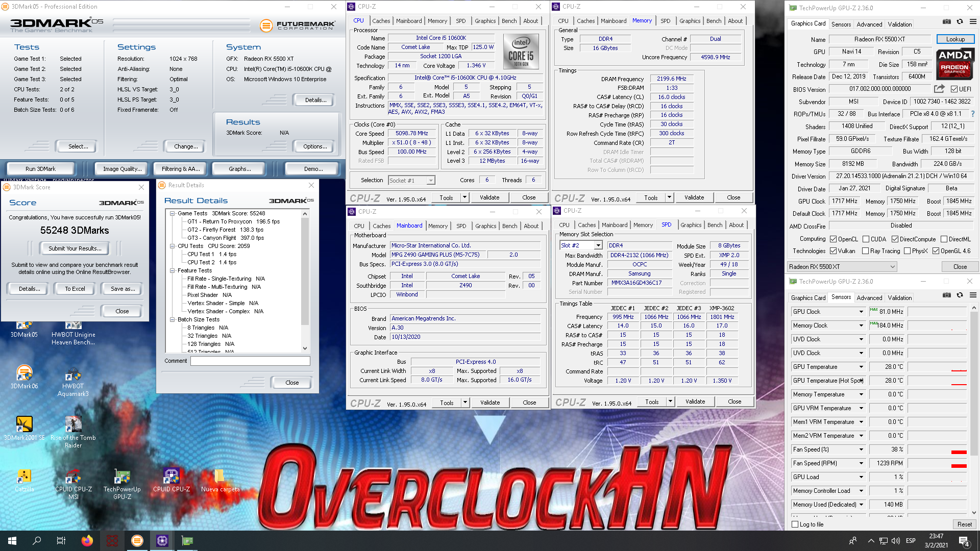Open Bench tab in Memory CPU-Z window
This screenshot has width=980, height=551.
pyautogui.click(x=714, y=21)
